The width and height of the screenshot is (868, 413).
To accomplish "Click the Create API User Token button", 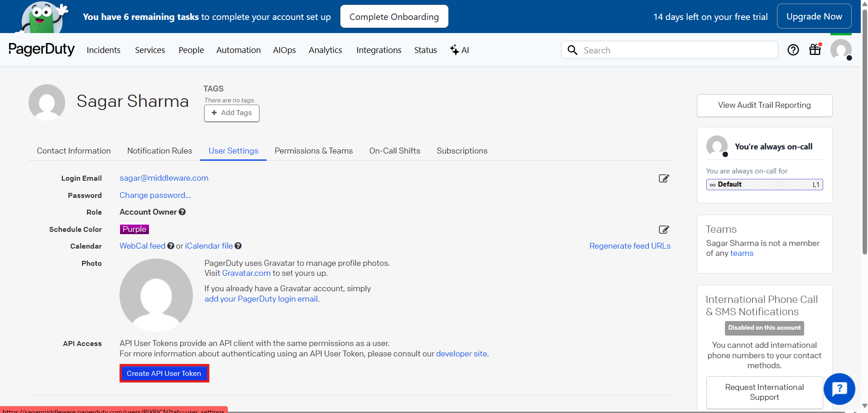I will (164, 373).
